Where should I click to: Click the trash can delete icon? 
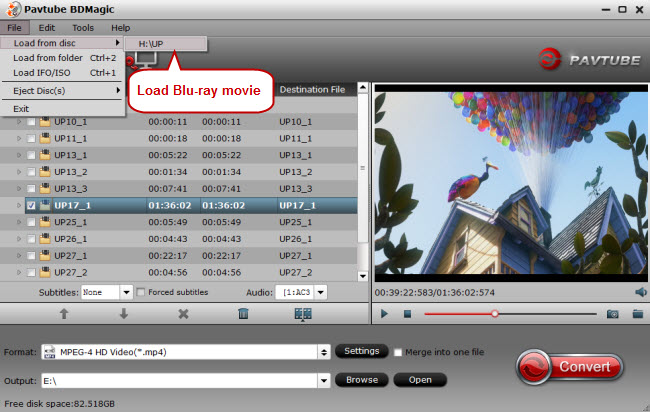tap(243, 314)
